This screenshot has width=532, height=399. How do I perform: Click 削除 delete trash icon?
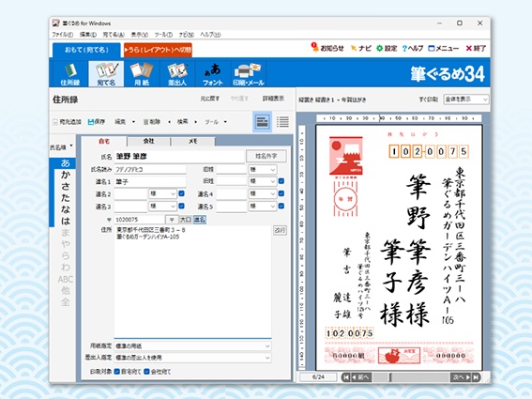click(x=151, y=121)
